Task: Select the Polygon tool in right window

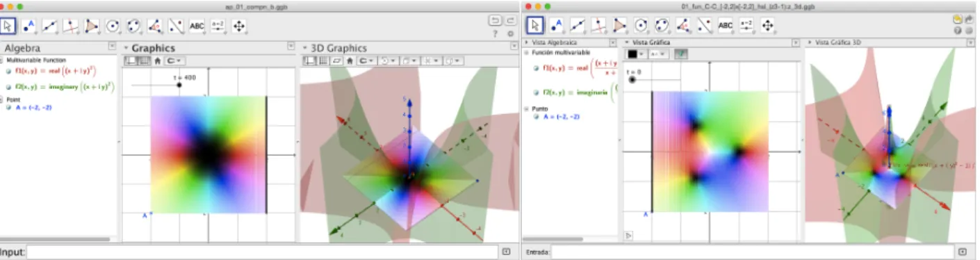Action: click(x=619, y=25)
